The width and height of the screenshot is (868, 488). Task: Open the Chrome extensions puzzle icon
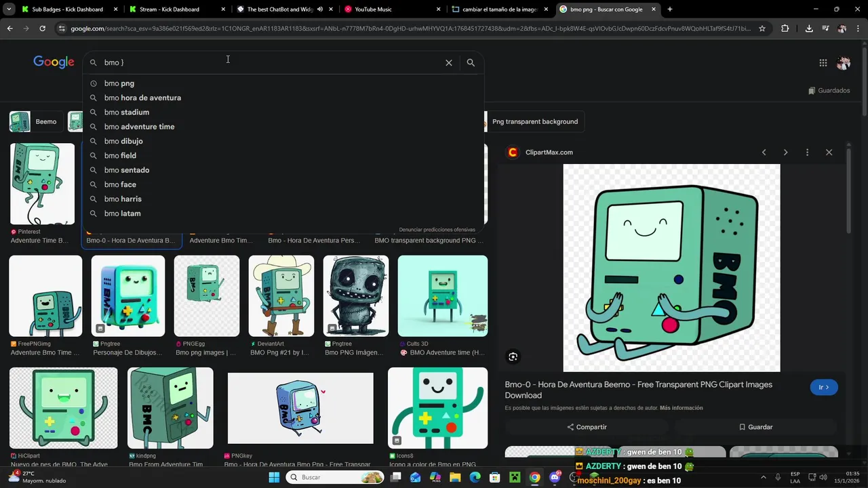pos(785,28)
